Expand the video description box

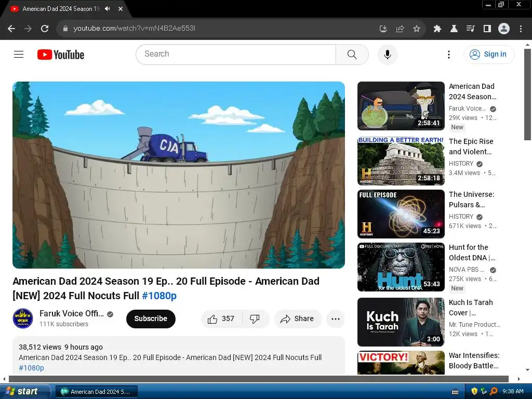click(x=179, y=355)
